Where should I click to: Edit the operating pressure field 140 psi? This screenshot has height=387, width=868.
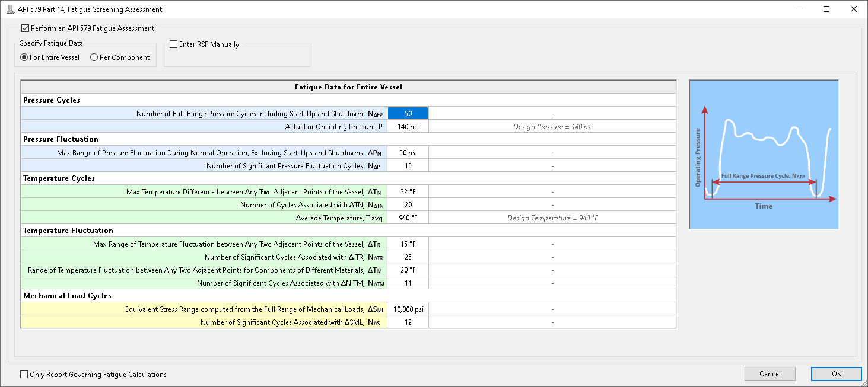click(408, 126)
